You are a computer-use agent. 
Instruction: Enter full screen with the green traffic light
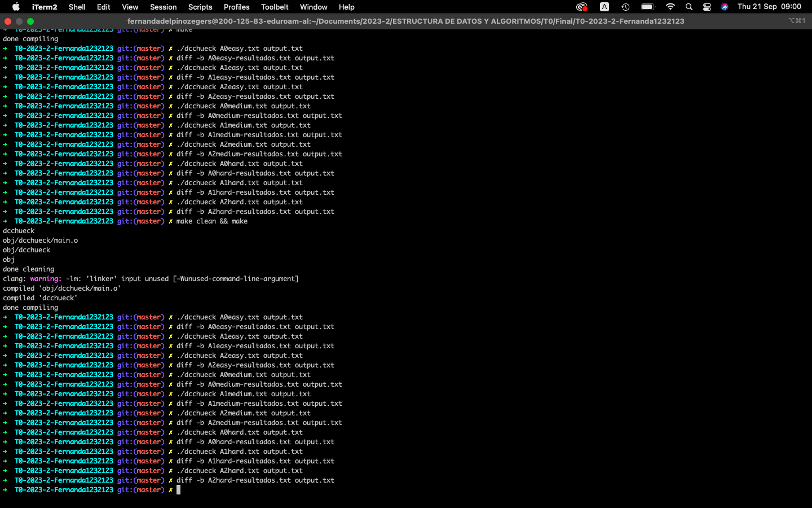click(x=30, y=20)
